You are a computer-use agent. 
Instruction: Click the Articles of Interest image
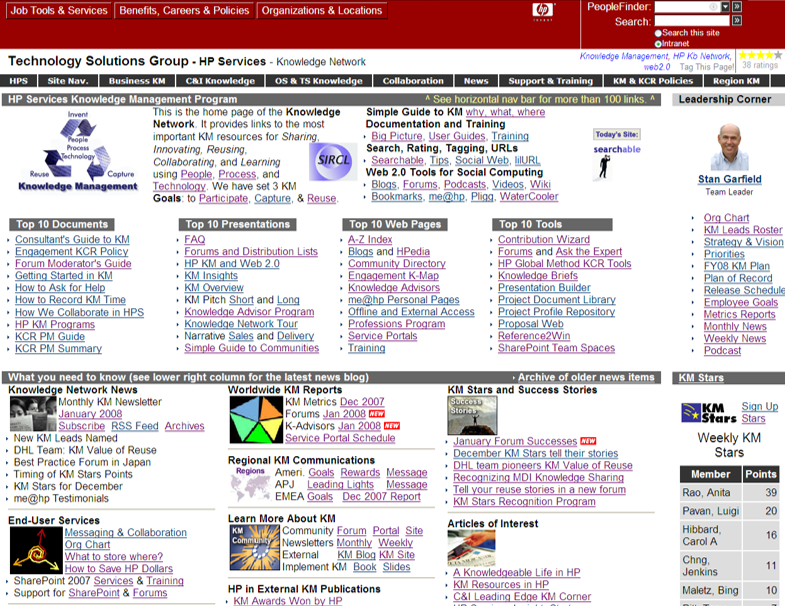[x=471, y=547]
